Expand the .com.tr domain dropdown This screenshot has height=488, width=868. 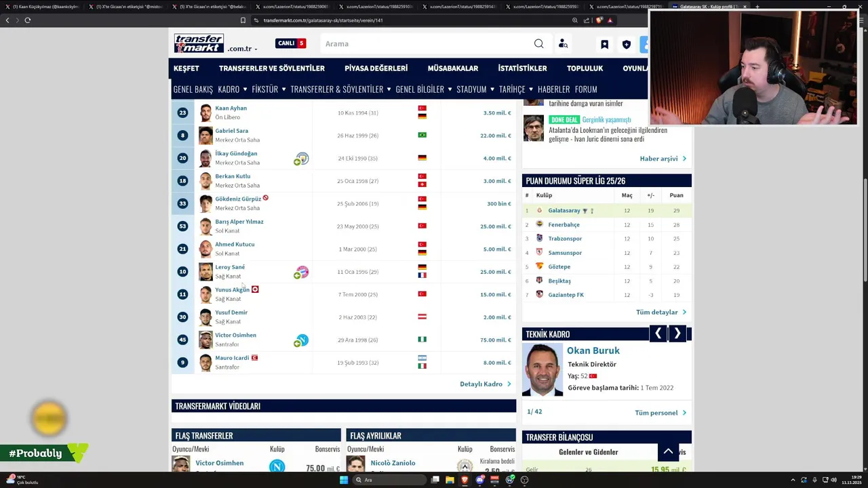(256, 49)
